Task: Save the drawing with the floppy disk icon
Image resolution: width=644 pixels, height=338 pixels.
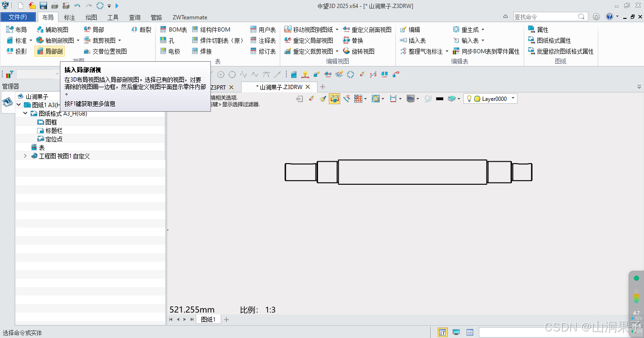Action: click(x=43, y=6)
